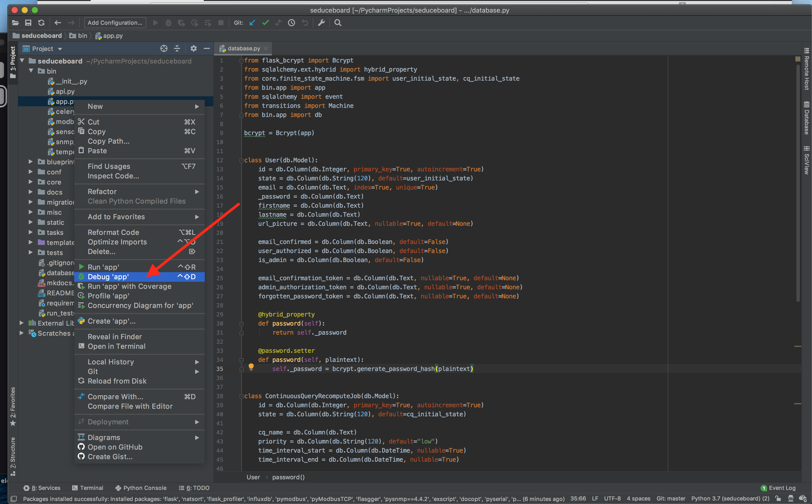Viewport: 812px width, 504px height.
Task: Open the Favorites tool window
Action: click(x=13, y=406)
